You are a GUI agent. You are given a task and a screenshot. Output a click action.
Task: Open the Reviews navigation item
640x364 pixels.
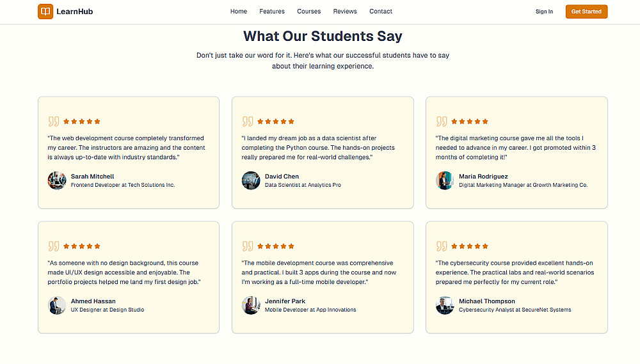pyautogui.click(x=345, y=12)
